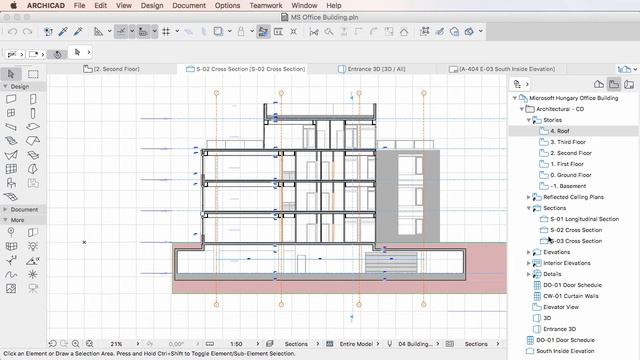Expand the Document toolbox section

[x=5, y=209]
